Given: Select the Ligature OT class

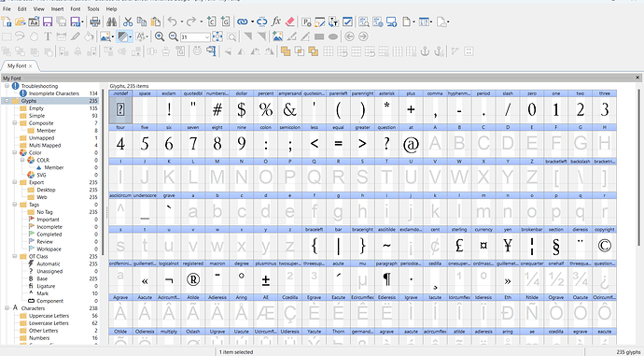Looking at the screenshot, I should (46, 286).
